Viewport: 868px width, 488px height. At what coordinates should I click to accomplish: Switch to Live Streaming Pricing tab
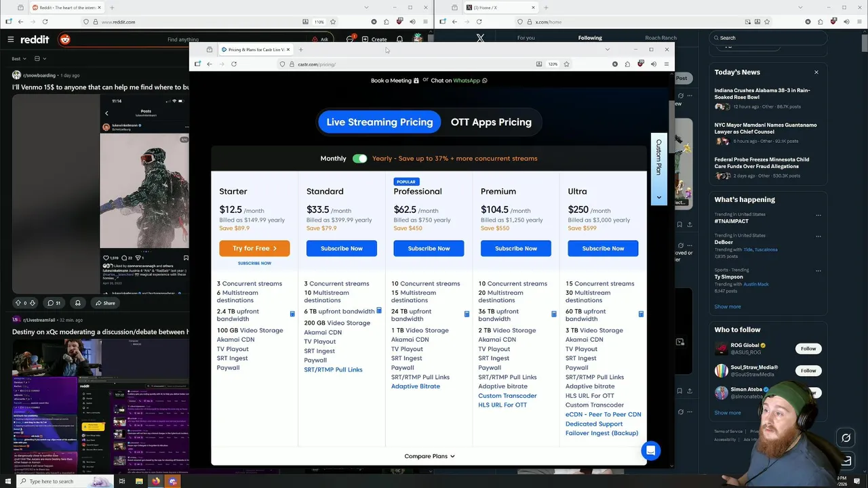pos(380,122)
